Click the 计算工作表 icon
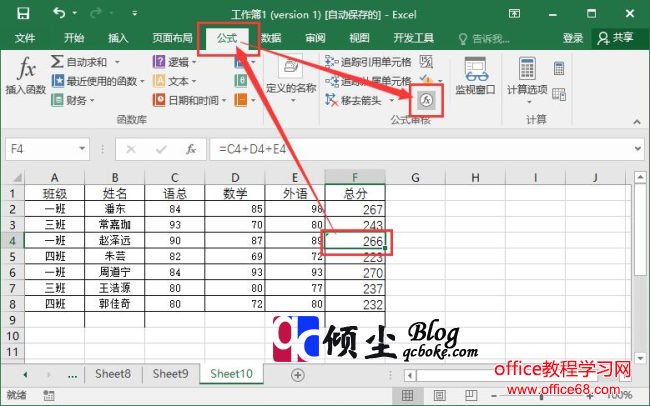Screen dimensions: 650x406 (559, 94)
